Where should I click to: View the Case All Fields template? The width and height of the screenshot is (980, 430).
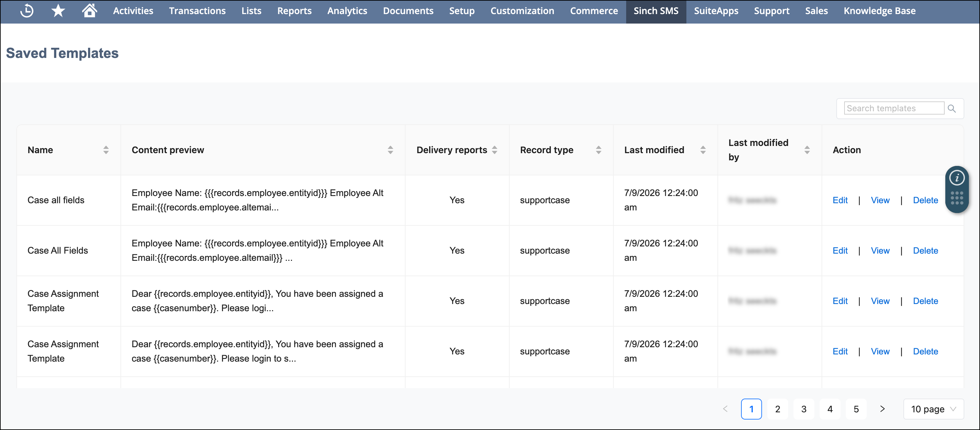[x=880, y=251]
